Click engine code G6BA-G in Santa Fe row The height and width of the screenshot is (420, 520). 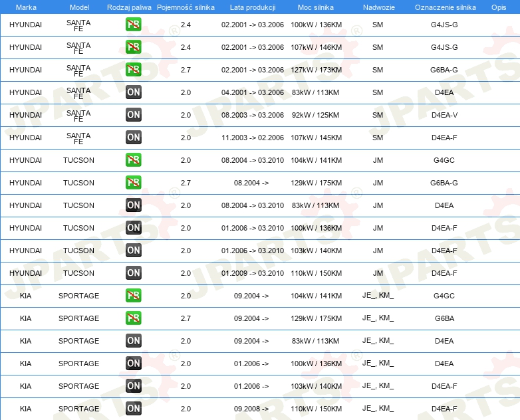click(x=444, y=70)
